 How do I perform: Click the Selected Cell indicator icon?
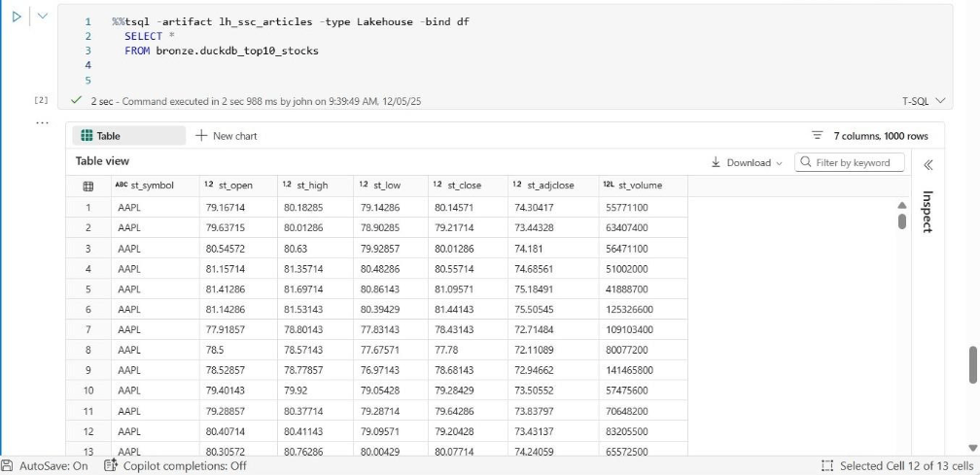point(827,466)
